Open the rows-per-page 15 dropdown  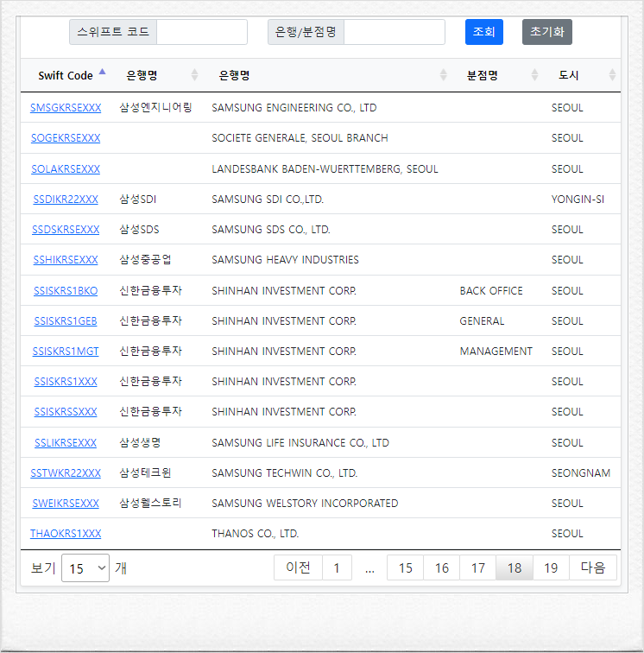(x=85, y=567)
